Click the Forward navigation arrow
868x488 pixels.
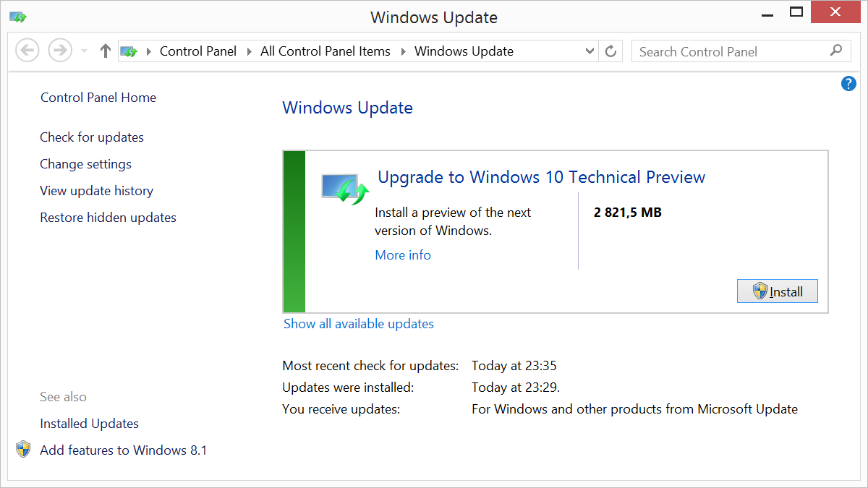pyautogui.click(x=59, y=49)
